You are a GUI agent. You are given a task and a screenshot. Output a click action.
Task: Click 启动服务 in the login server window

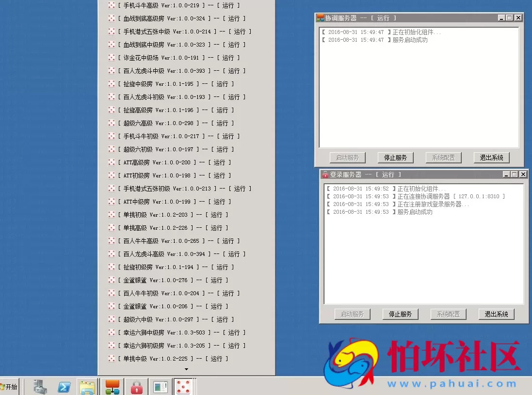click(352, 314)
